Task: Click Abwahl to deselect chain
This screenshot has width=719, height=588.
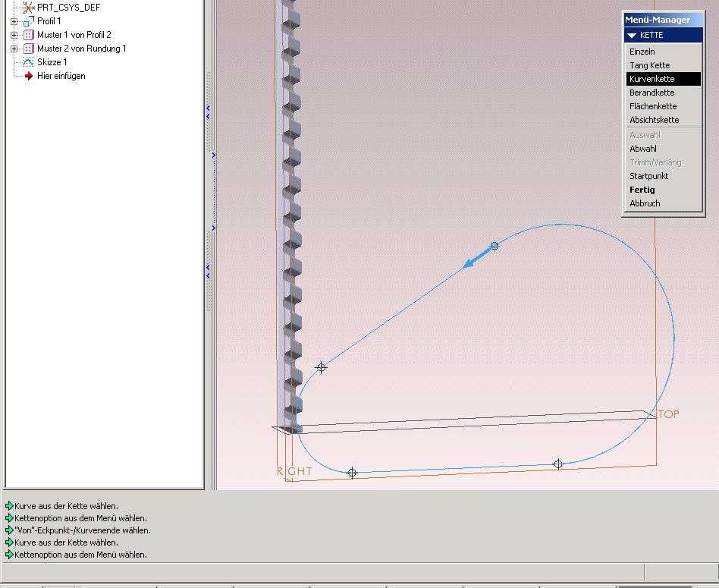Action: click(x=643, y=149)
